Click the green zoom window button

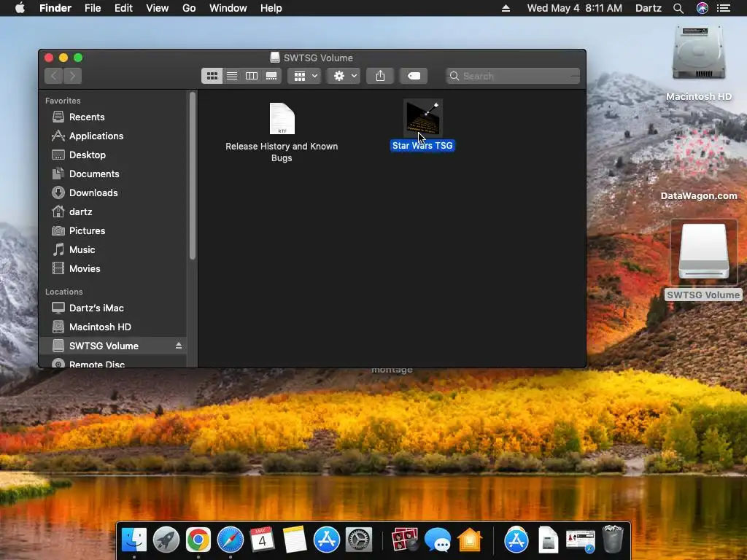78,58
